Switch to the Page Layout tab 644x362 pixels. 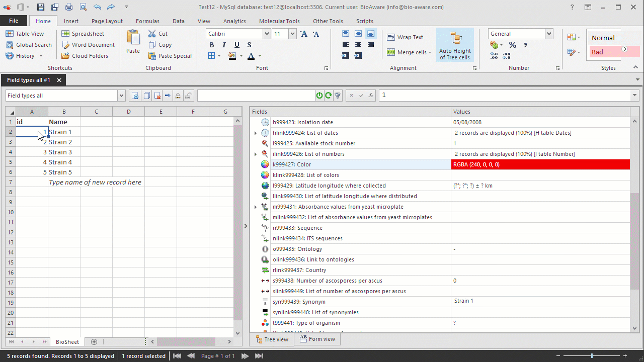[107, 21]
